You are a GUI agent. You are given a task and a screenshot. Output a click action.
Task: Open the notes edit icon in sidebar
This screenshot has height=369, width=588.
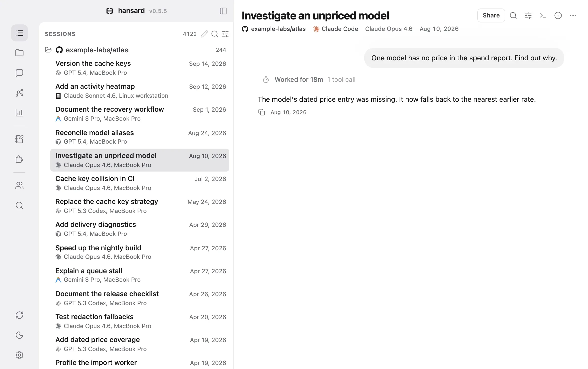(19, 139)
